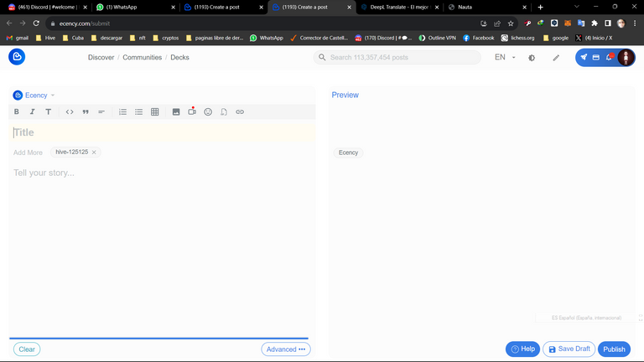
Task: Insert code block with angle brackets icon
Action: click(70, 111)
